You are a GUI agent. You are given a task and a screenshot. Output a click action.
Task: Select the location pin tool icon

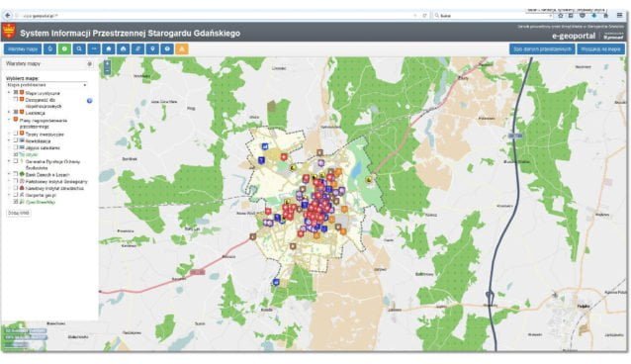click(x=152, y=49)
